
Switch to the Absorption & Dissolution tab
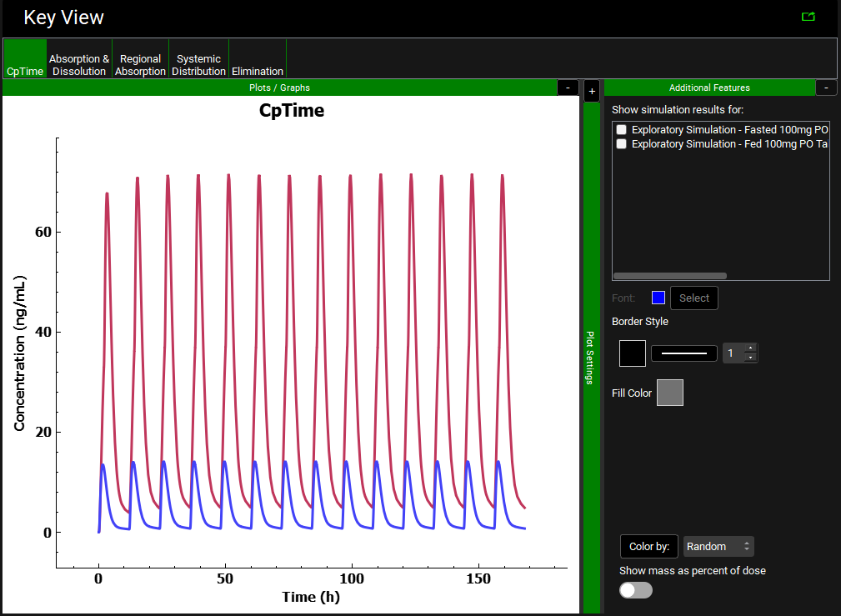pyautogui.click(x=79, y=65)
